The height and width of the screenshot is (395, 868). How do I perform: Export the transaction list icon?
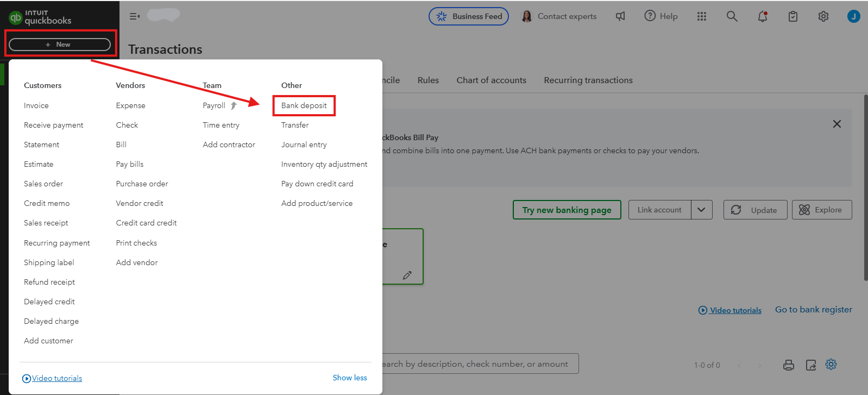pyautogui.click(x=811, y=365)
